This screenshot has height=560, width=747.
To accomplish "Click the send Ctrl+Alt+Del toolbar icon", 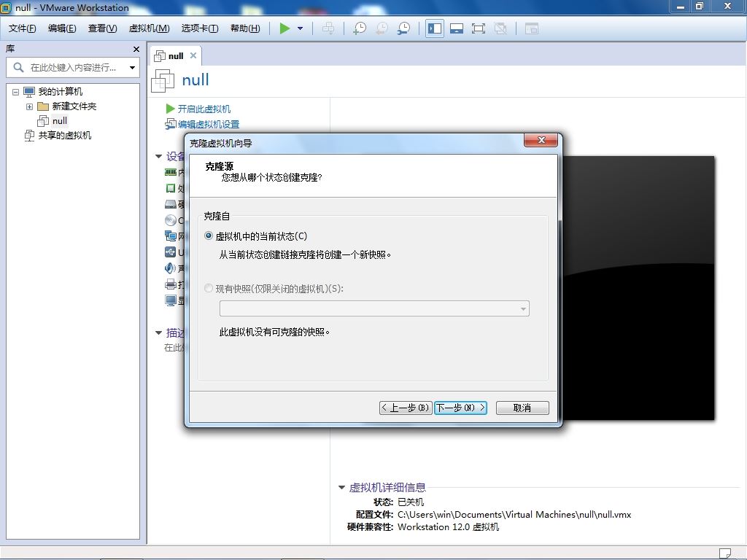I will tap(328, 28).
